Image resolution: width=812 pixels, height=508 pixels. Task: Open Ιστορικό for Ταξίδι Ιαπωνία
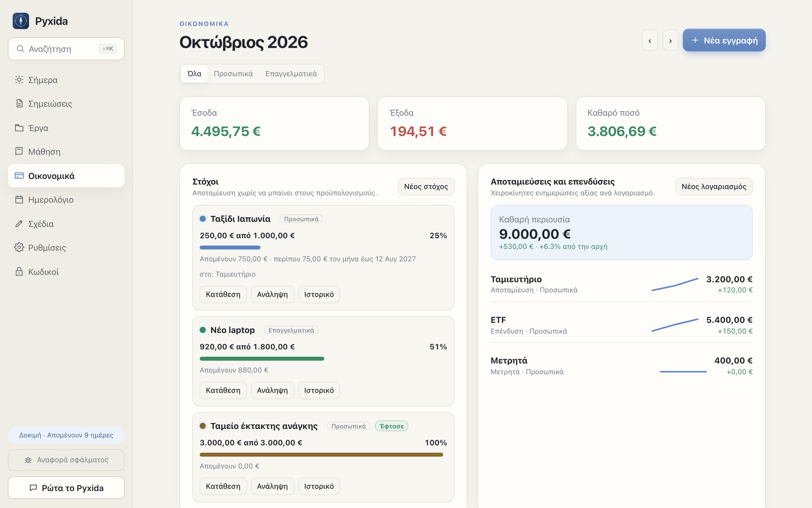tap(319, 294)
